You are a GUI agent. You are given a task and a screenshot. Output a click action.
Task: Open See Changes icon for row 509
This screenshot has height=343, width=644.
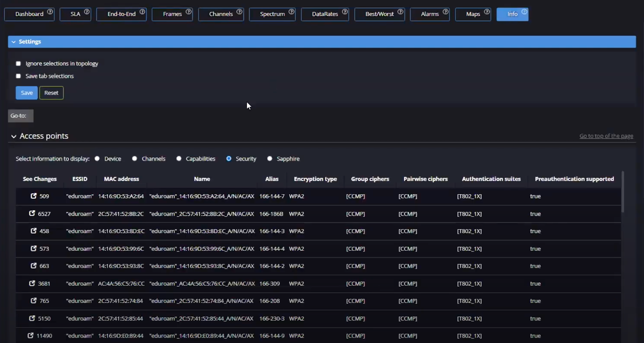coord(34,196)
